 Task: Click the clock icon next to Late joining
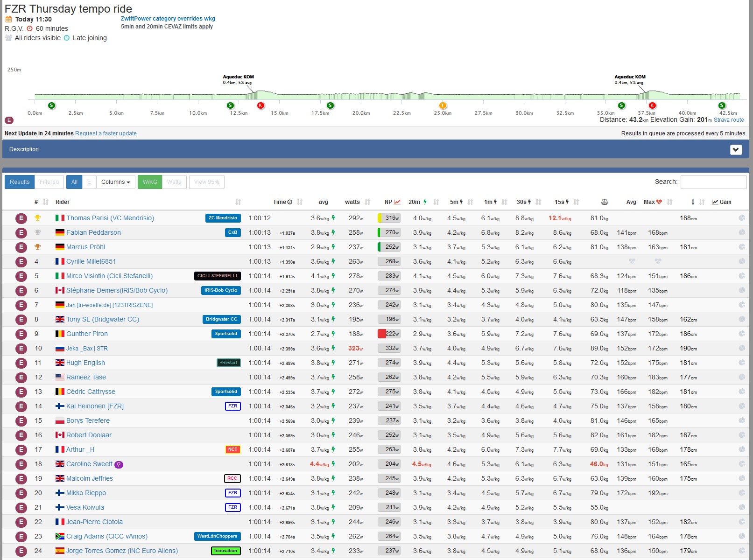click(66, 38)
